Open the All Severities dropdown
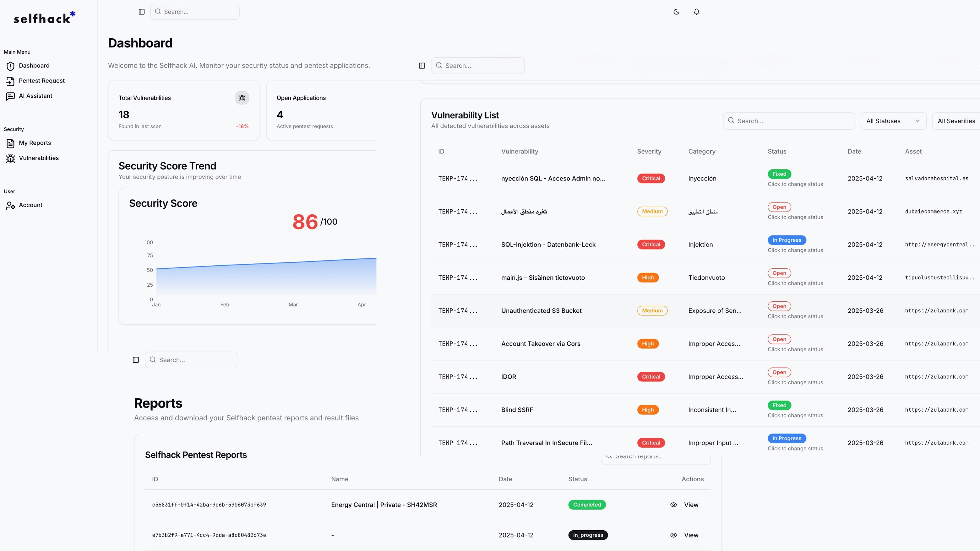The width and height of the screenshot is (980, 551). click(956, 121)
